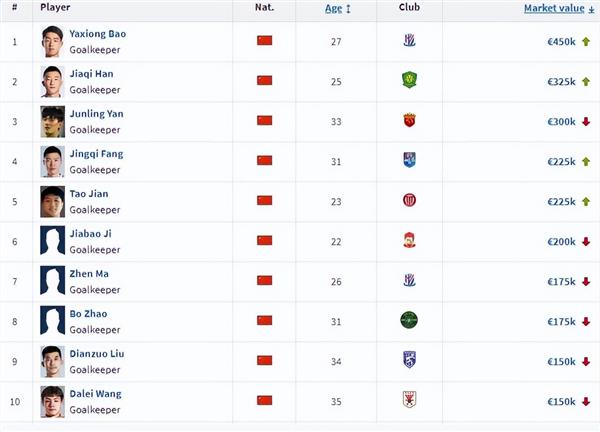
Task: Click Jiaqi Han's portrait photo
Action: pos(52,82)
